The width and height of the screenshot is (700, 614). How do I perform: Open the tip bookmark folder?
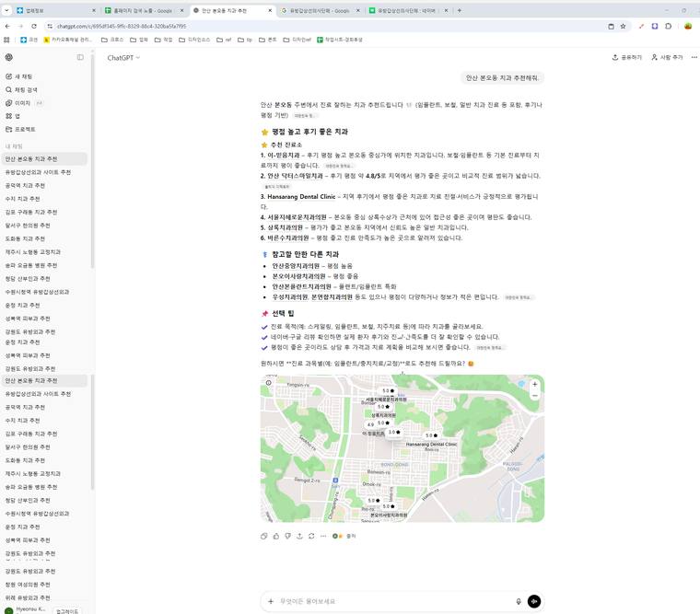pos(245,40)
